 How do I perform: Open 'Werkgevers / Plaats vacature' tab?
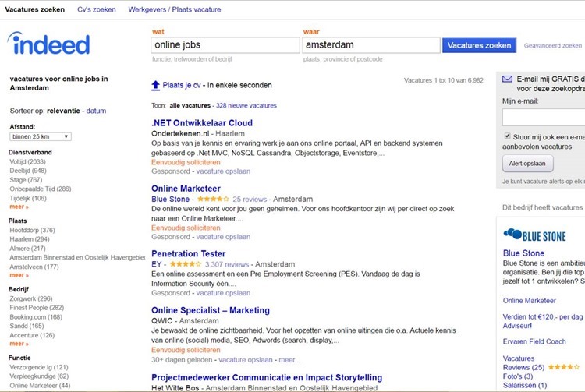(x=175, y=9)
